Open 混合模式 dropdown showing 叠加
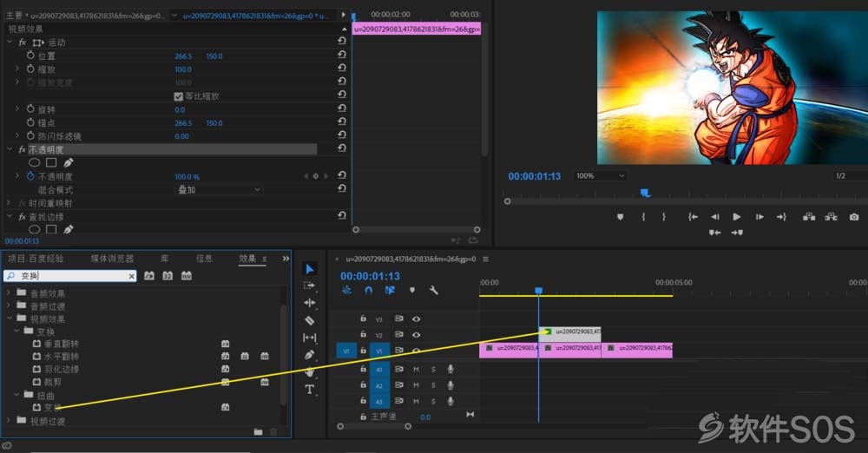The image size is (868, 453). (x=219, y=189)
